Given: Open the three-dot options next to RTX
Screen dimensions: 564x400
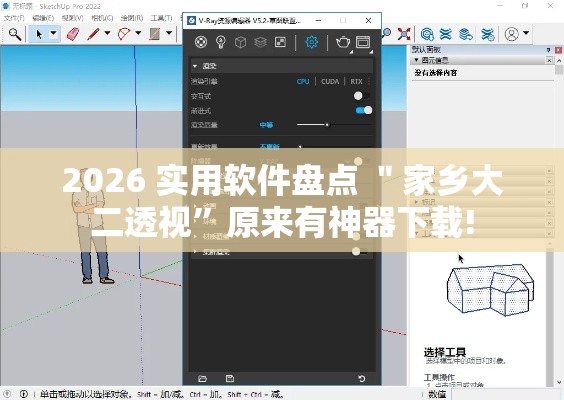Looking at the screenshot, I should (x=369, y=82).
